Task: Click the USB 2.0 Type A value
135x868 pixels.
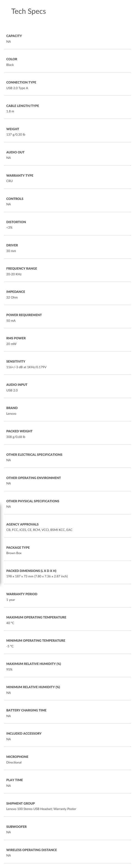Action: (17, 88)
